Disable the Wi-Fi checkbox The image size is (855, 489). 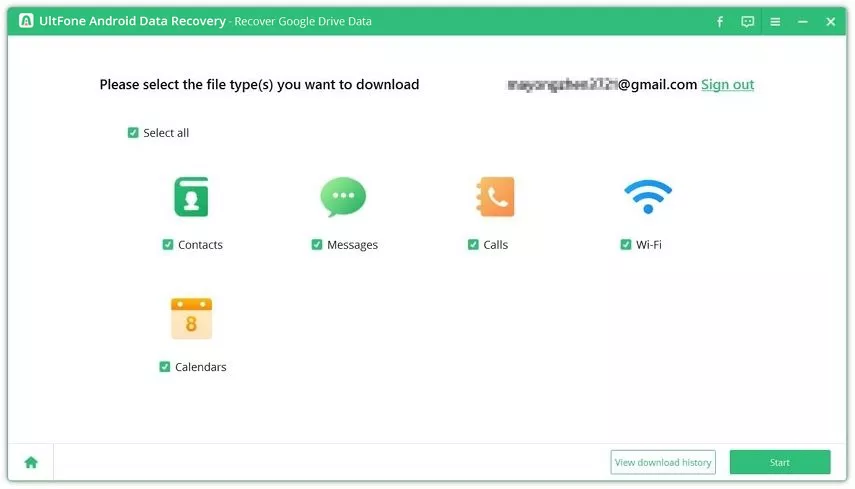pyautogui.click(x=625, y=244)
